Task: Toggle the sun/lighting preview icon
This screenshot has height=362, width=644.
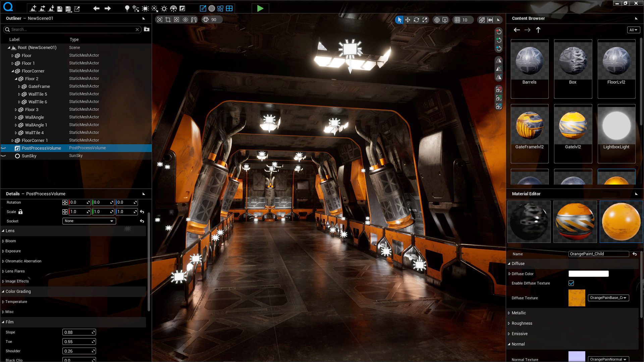Action: pyautogui.click(x=165, y=8)
